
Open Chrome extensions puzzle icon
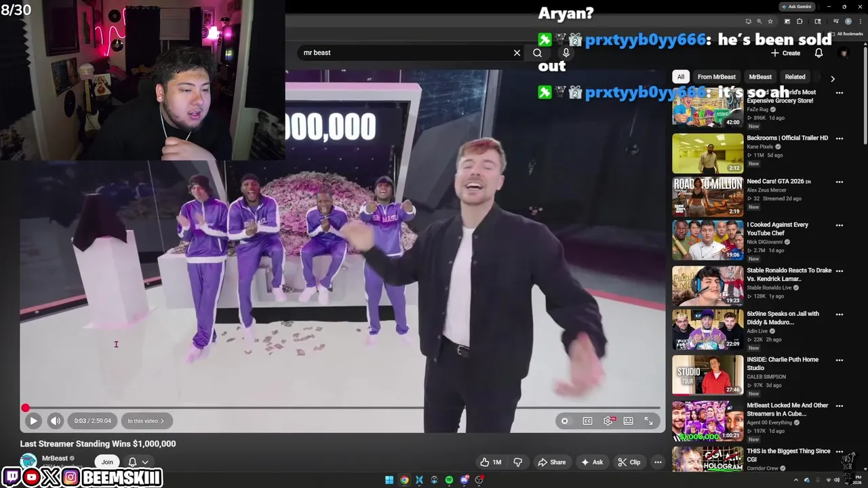point(800,21)
